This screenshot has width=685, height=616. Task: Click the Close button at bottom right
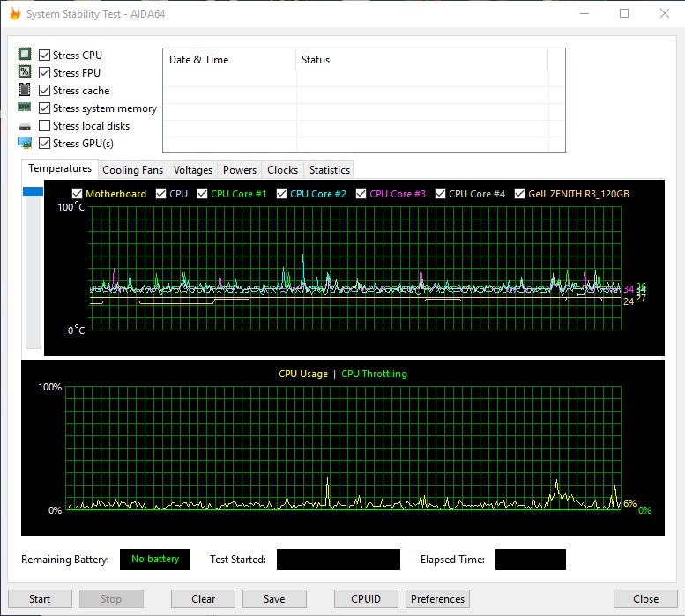click(645, 598)
